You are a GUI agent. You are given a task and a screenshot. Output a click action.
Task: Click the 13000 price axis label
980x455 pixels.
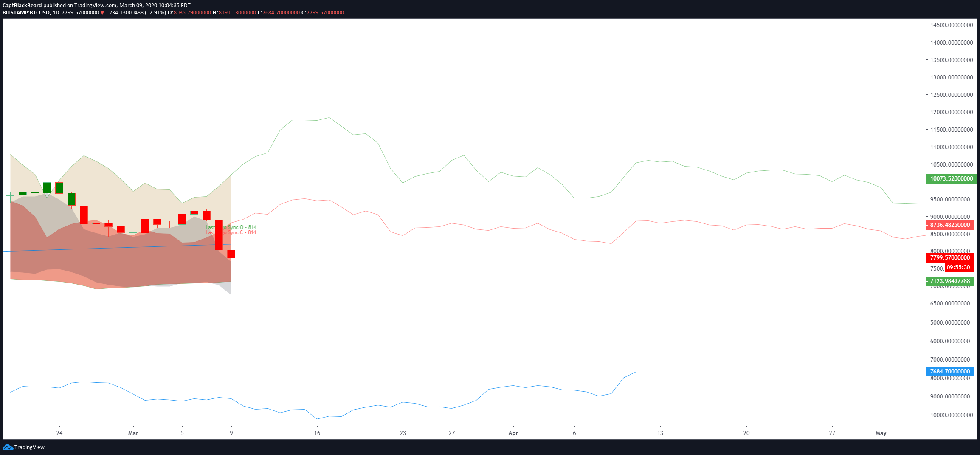pos(952,77)
